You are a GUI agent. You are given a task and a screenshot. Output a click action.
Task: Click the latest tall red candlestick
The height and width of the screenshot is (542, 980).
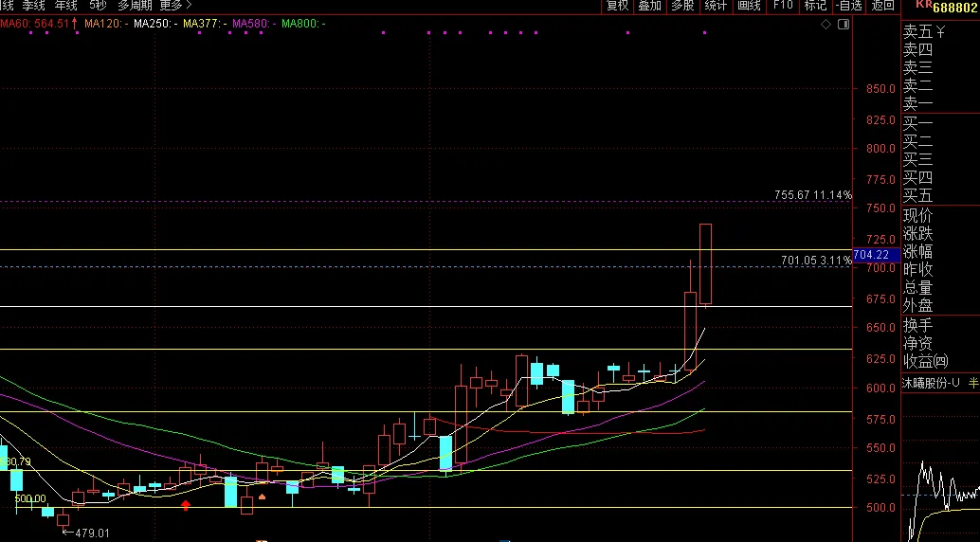tap(706, 263)
